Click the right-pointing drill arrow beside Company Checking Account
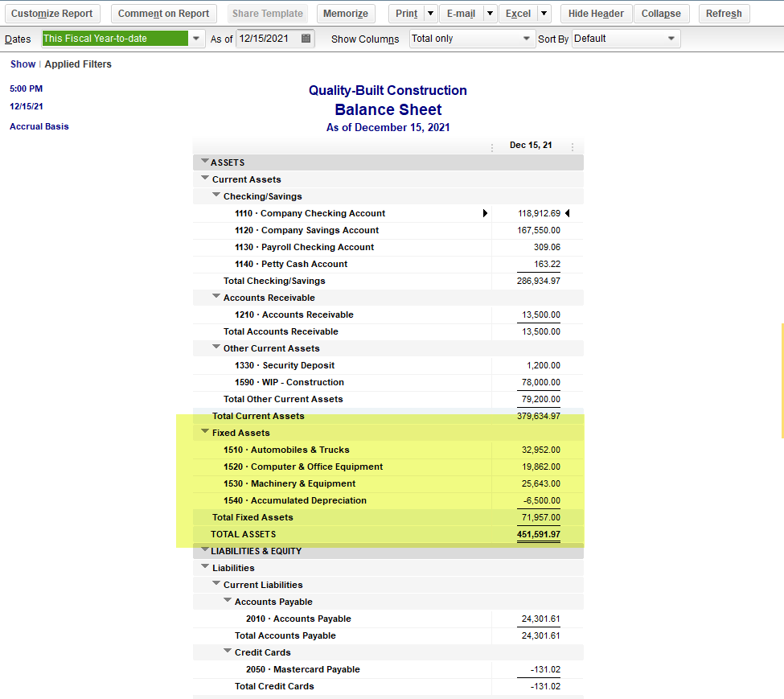Image resolution: width=784 pixels, height=699 pixels. tap(485, 213)
